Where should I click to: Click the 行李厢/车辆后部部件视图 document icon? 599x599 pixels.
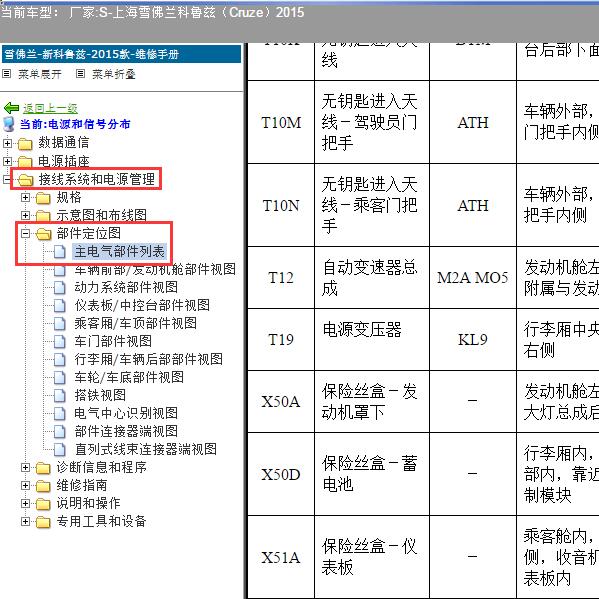[x=60, y=359]
